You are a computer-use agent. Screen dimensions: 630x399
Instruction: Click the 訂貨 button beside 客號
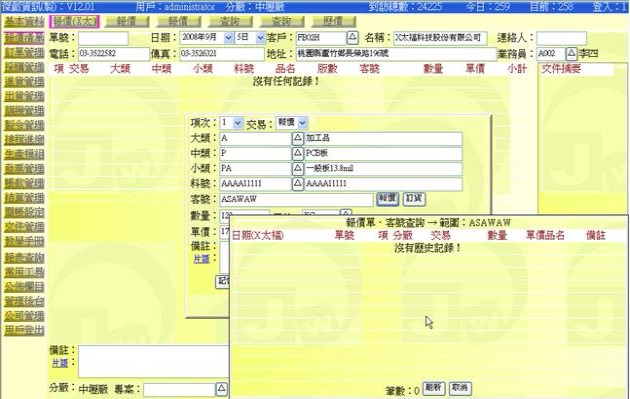point(414,199)
